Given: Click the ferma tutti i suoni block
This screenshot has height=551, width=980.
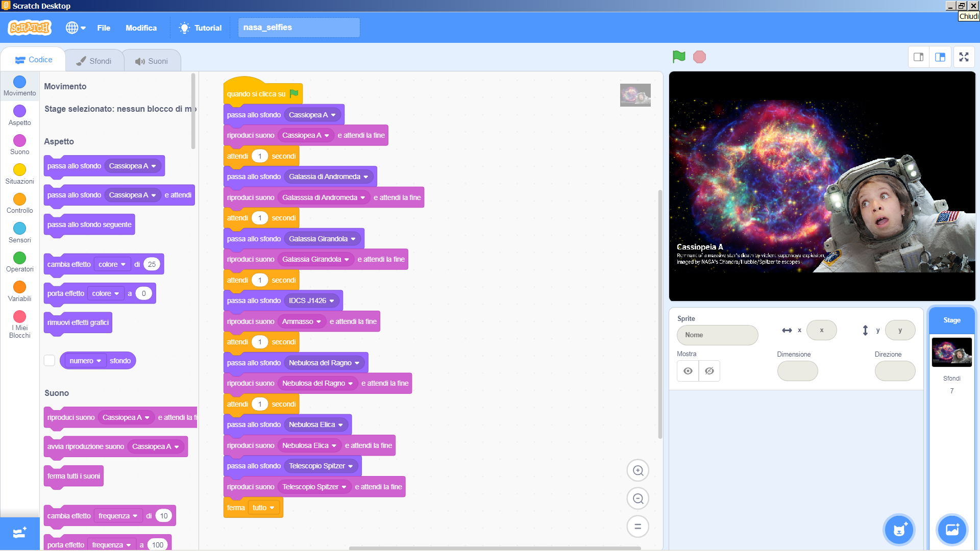Looking at the screenshot, I should click(73, 476).
